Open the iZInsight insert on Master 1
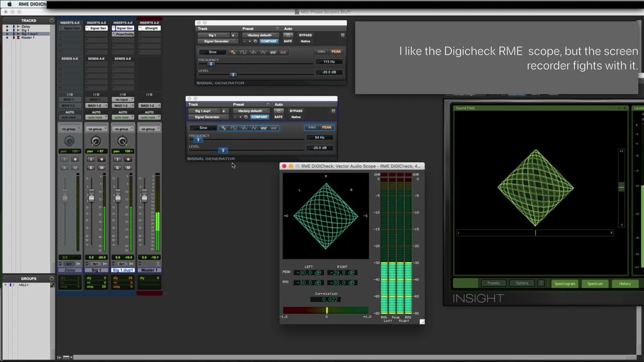 (149, 28)
